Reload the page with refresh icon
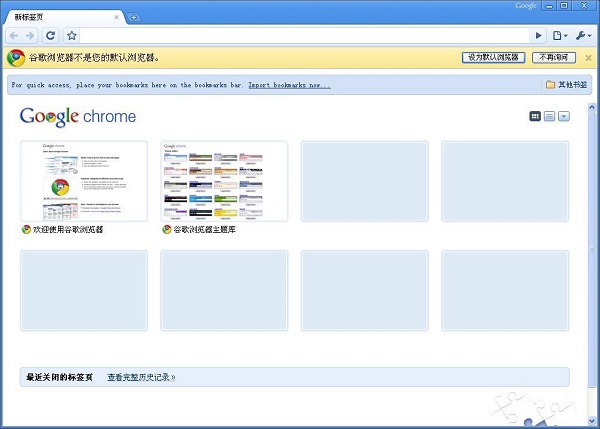This screenshot has width=600, height=429. (x=51, y=36)
